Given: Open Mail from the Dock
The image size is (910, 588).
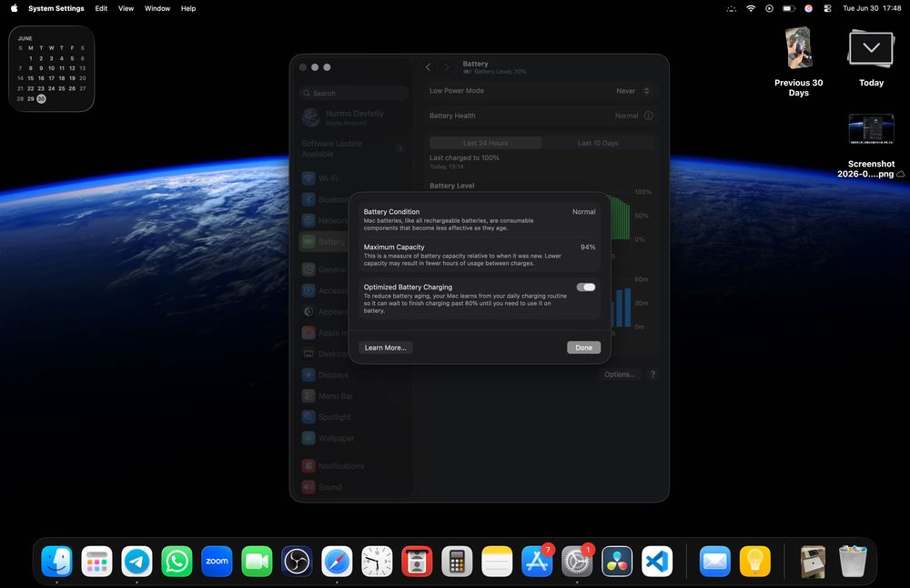Looking at the screenshot, I should point(715,562).
